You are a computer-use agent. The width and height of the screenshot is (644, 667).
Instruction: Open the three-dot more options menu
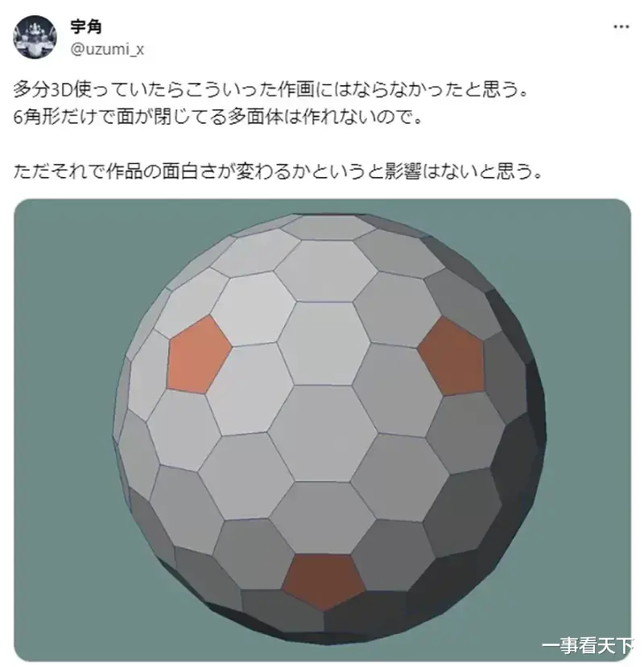pyautogui.click(x=621, y=27)
